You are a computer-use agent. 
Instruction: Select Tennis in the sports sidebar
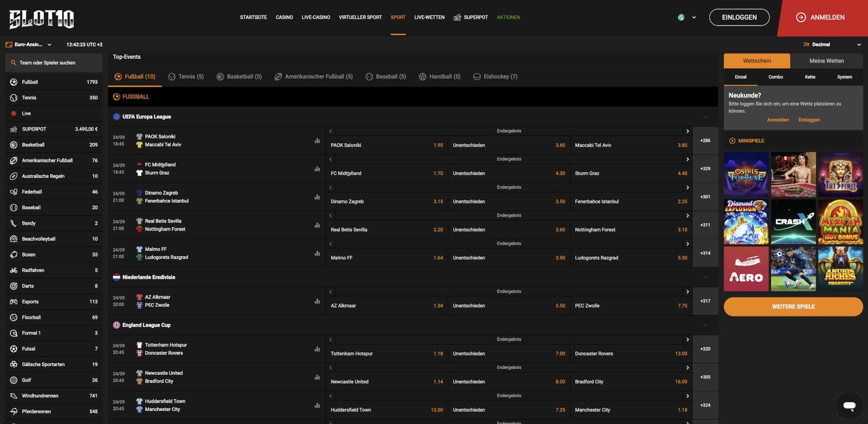pos(54,97)
